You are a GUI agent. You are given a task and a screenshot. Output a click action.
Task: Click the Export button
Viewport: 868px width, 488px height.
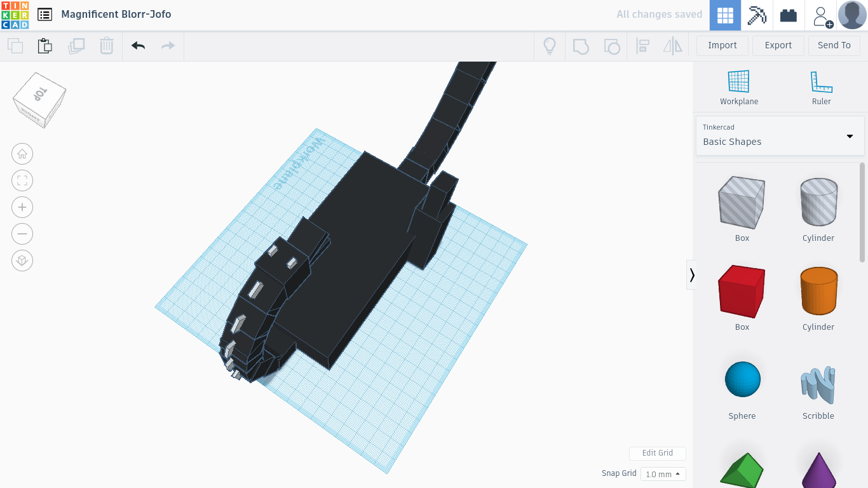pos(778,45)
